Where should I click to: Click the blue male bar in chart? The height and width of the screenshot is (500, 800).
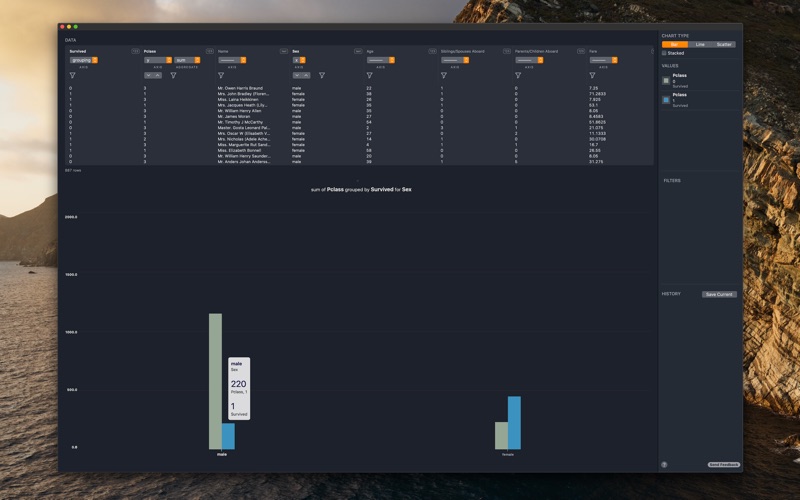228,437
